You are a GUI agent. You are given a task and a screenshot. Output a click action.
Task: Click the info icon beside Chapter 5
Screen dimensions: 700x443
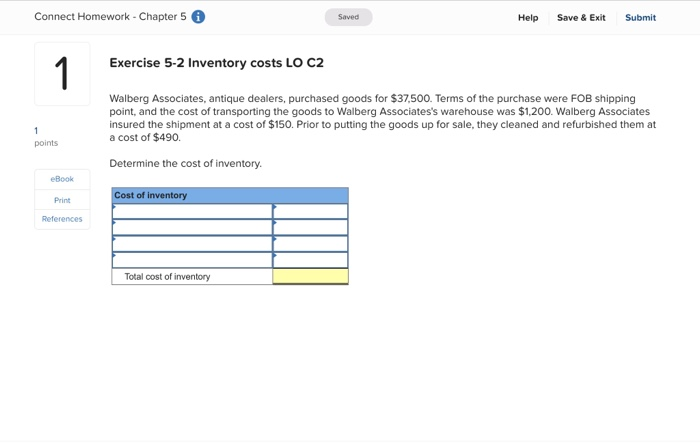pyautogui.click(x=198, y=17)
